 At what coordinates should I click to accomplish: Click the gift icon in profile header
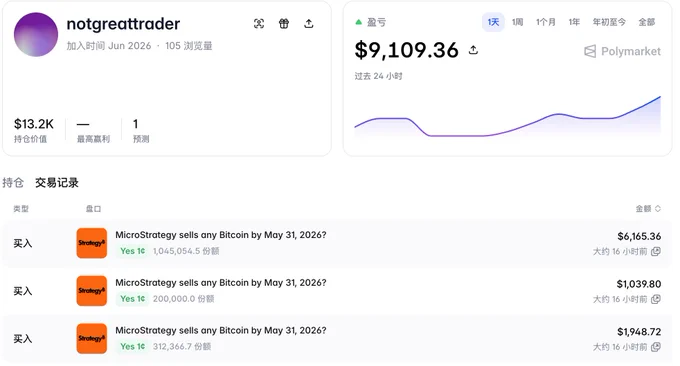(284, 23)
